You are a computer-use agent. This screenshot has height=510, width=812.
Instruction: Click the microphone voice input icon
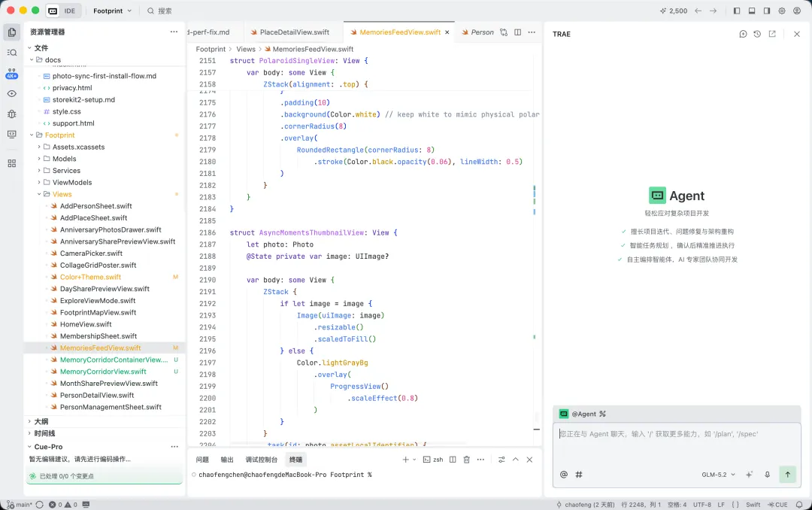(768, 474)
